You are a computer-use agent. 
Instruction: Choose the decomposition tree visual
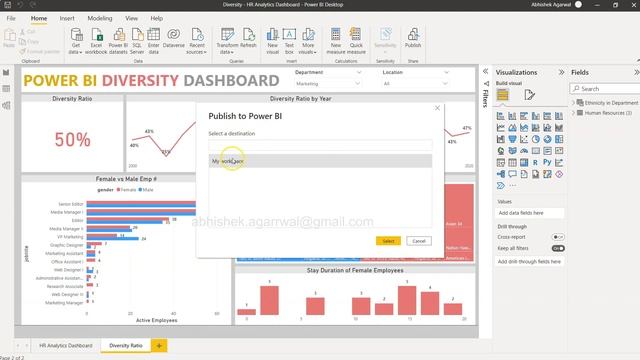(x=500, y=174)
